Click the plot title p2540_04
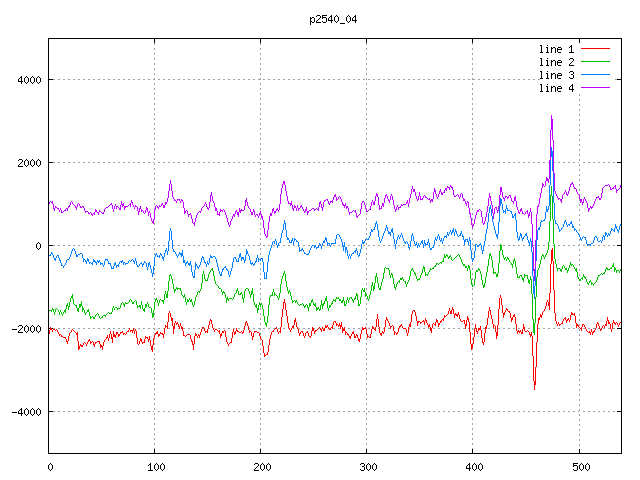Screen dimensions: 640x480 tap(335, 19)
